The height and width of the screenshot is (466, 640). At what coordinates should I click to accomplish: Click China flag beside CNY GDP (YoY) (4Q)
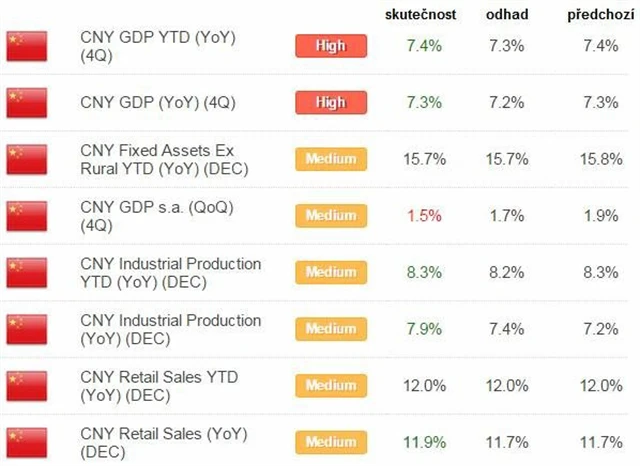[27, 102]
